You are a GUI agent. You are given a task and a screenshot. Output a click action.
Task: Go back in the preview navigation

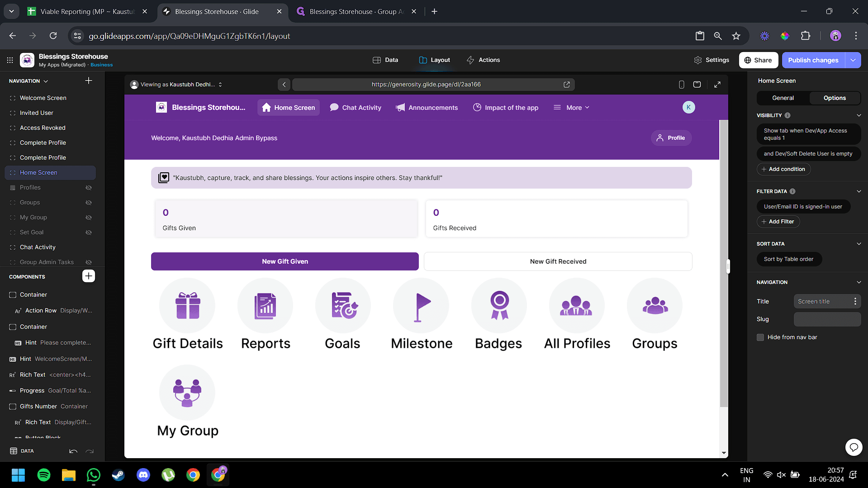coord(284,85)
